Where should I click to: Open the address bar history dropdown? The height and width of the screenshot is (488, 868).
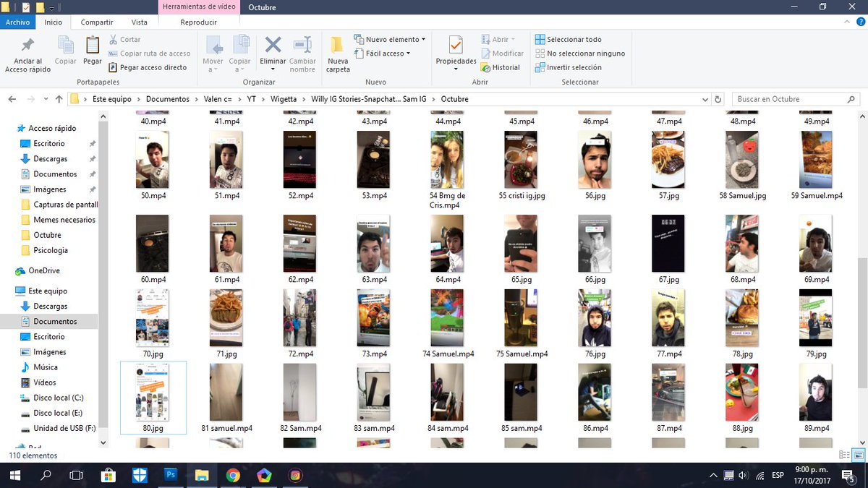click(x=706, y=99)
